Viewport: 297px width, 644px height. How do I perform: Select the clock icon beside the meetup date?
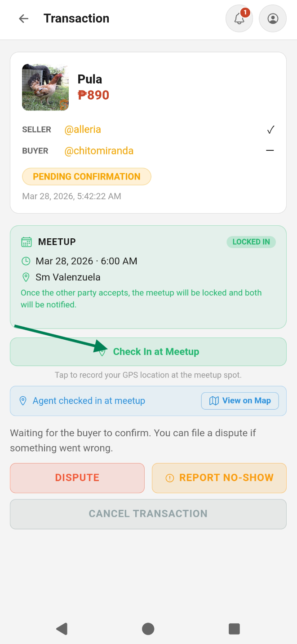tap(26, 261)
